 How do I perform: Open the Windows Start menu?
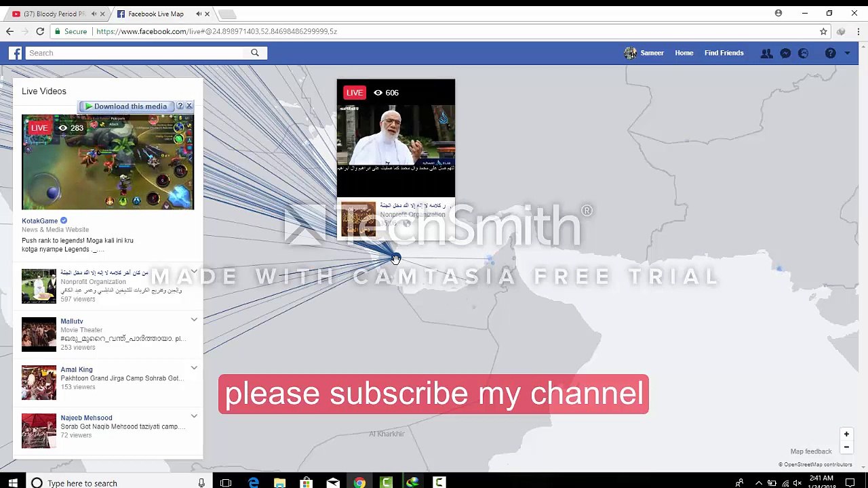(x=13, y=483)
